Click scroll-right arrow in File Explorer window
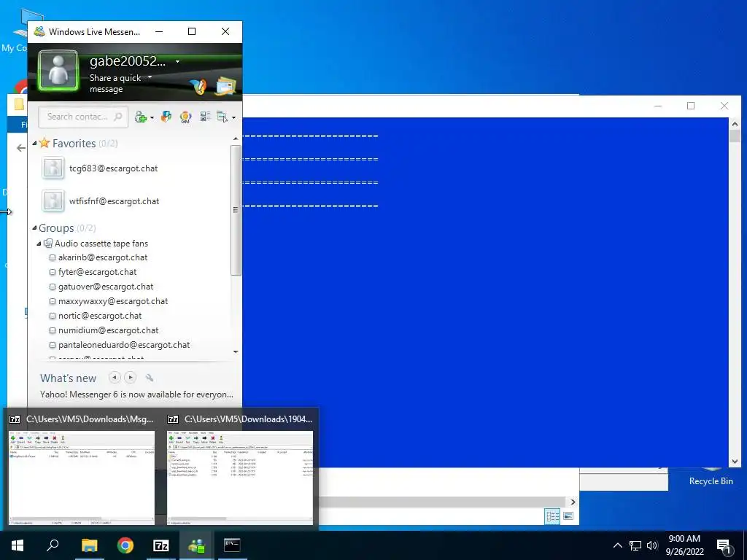Image resolution: width=747 pixels, height=560 pixels. pos(573,502)
